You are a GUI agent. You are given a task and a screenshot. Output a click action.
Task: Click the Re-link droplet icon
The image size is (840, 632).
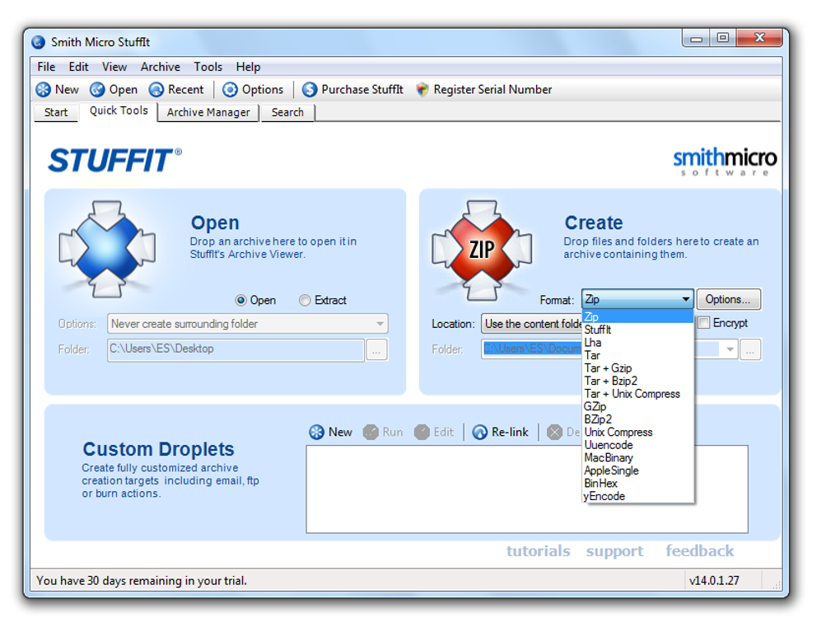(479, 432)
